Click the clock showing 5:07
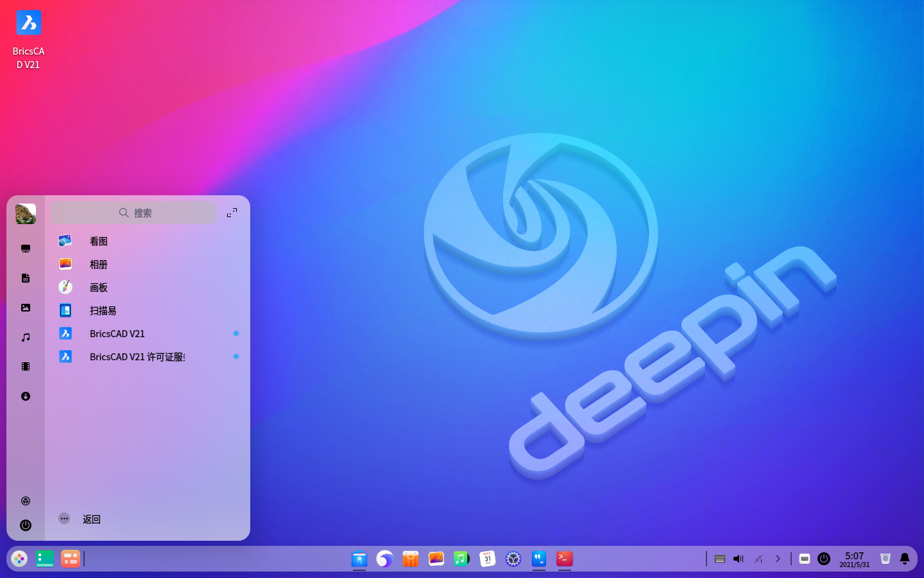 tap(855, 559)
